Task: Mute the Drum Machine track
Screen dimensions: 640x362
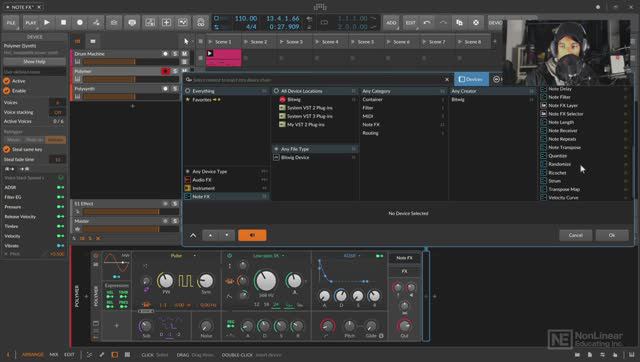Action: (184, 53)
